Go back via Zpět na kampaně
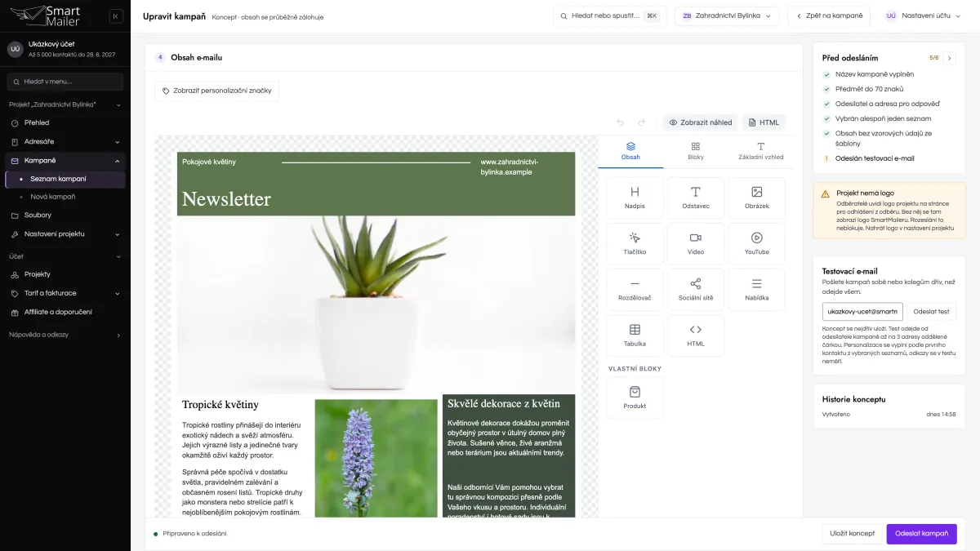This screenshot has height=551, width=980. coord(829,16)
